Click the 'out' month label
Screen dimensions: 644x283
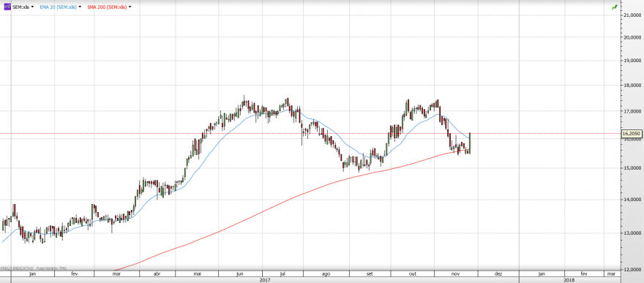pyautogui.click(x=413, y=273)
